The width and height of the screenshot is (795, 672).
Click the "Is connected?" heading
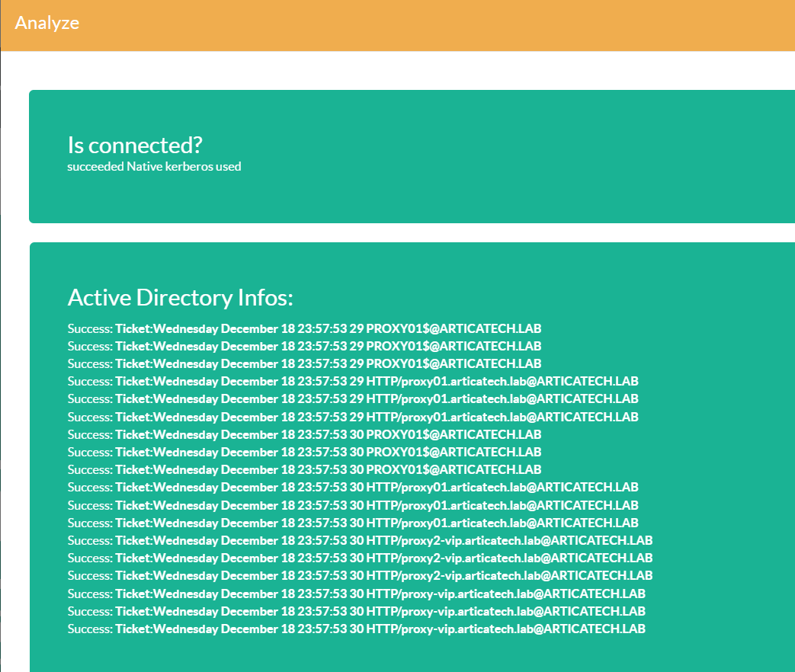coord(134,146)
